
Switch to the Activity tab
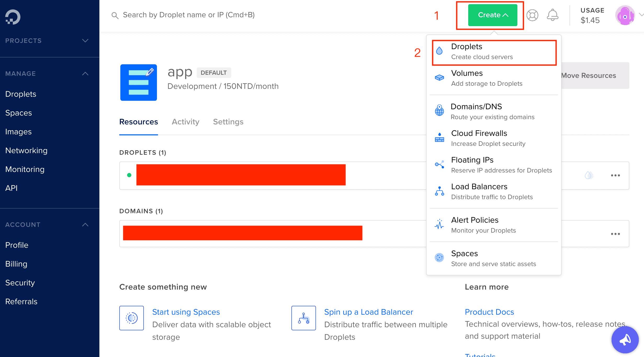185,122
